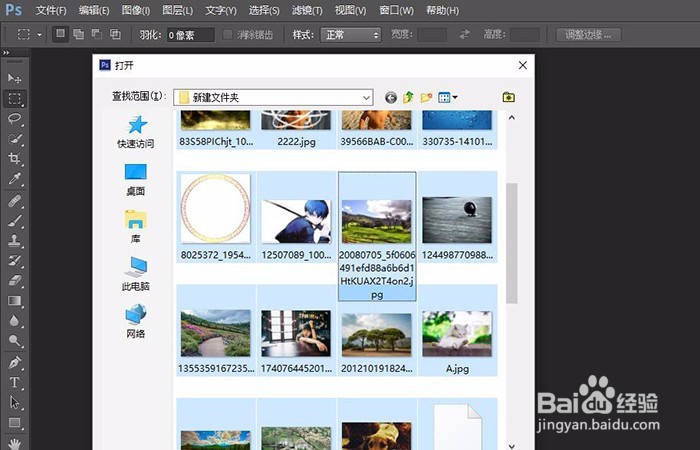
Task: Select the Blur tool
Action: 15,321
